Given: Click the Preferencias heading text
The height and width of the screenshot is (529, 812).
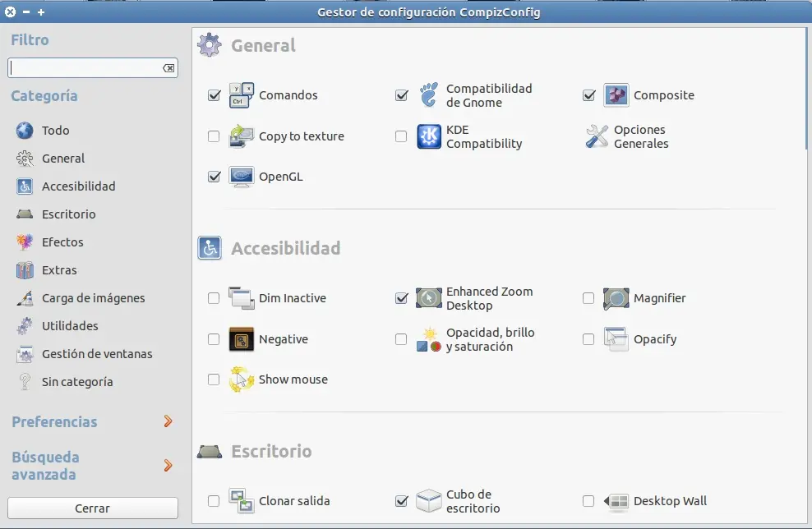Looking at the screenshot, I should tap(54, 422).
